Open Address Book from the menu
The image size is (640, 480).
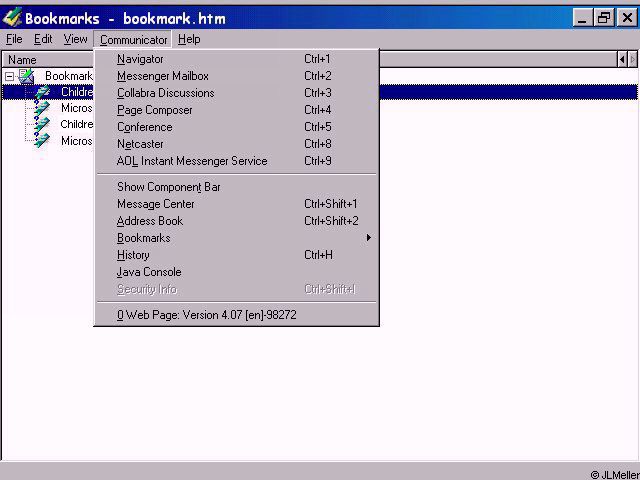point(236,221)
